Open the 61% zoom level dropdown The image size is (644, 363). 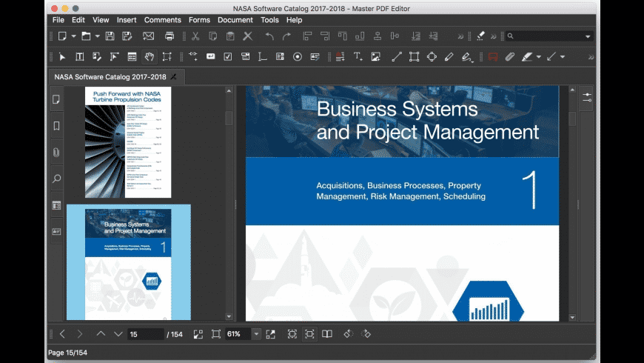[x=256, y=334]
